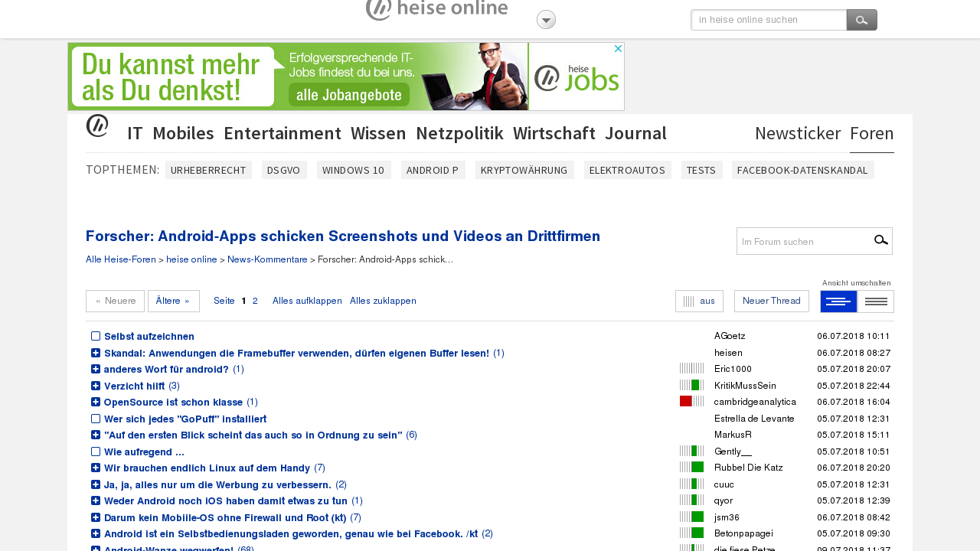The height and width of the screenshot is (551, 980).
Task: Switch to the flat list view icon
Action: [876, 302]
